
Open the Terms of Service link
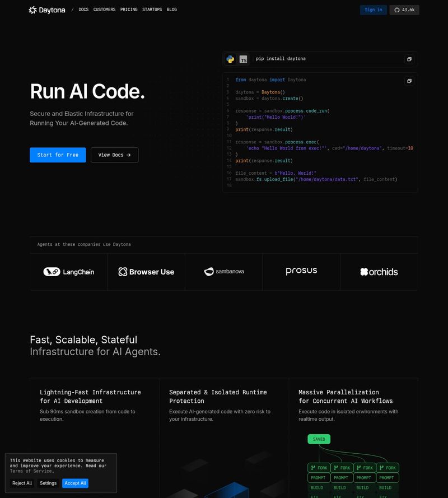click(31, 471)
